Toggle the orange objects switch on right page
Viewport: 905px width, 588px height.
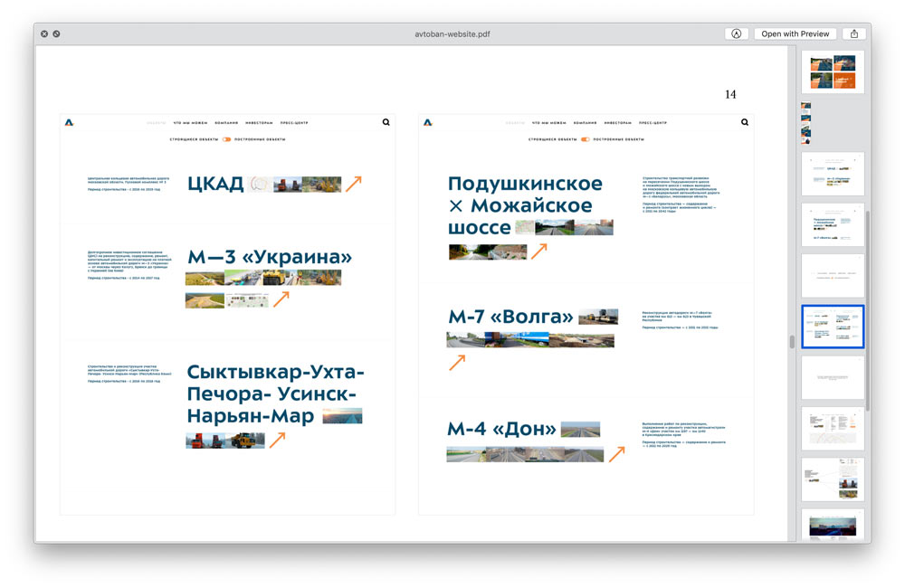(x=586, y=139)
